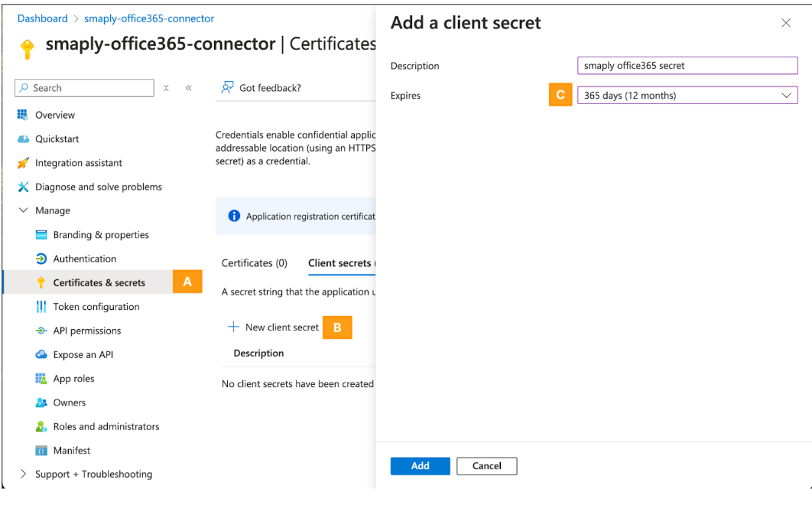Click 'No client secrets have been created' text
This screenshot has width=812, height=528.
(x=297, y=384)
